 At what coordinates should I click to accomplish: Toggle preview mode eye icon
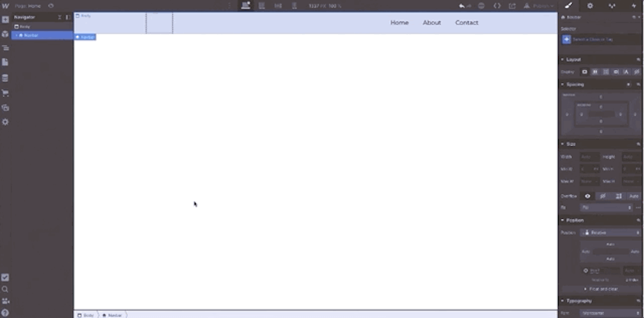pos(51,6)
